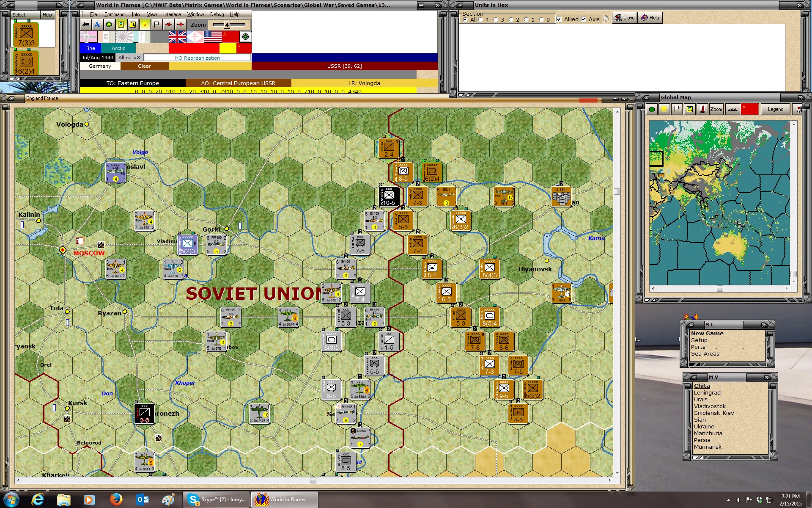Select the black 10-5 SS unit counter on map
The width and height of the screenshot is (812, 508).
pyautogui.click(x=389, y=196)
